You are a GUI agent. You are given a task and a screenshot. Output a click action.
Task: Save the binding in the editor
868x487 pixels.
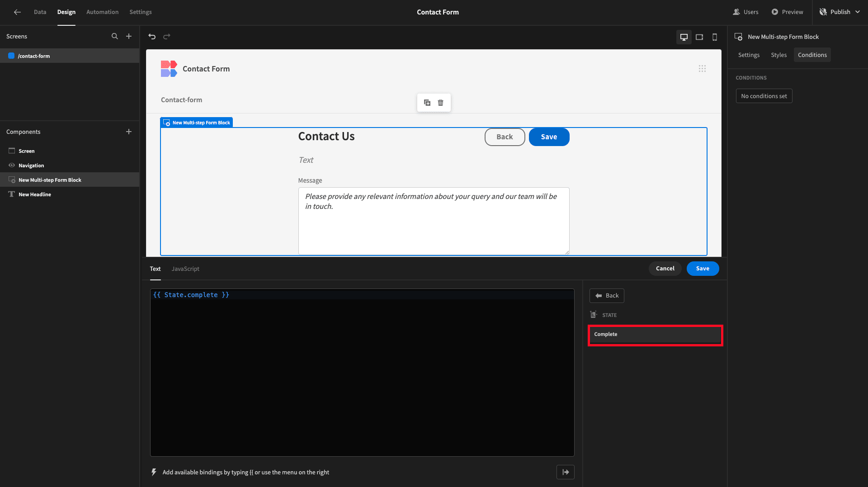703,269
